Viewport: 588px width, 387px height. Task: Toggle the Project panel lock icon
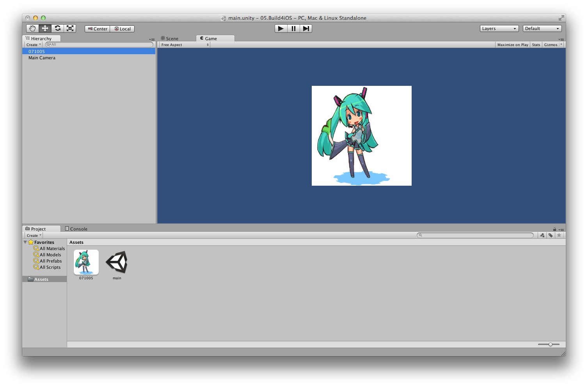554,229
